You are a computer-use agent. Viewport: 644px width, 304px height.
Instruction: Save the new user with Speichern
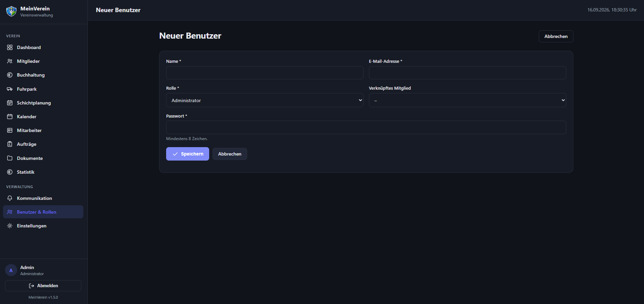click(x=188, y=154)
